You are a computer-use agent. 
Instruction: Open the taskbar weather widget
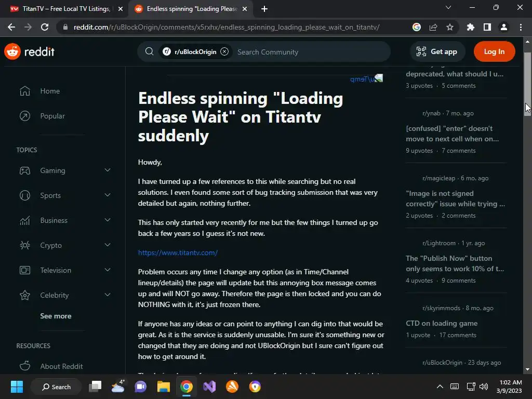pyautogui.click(x=118, y=387)
